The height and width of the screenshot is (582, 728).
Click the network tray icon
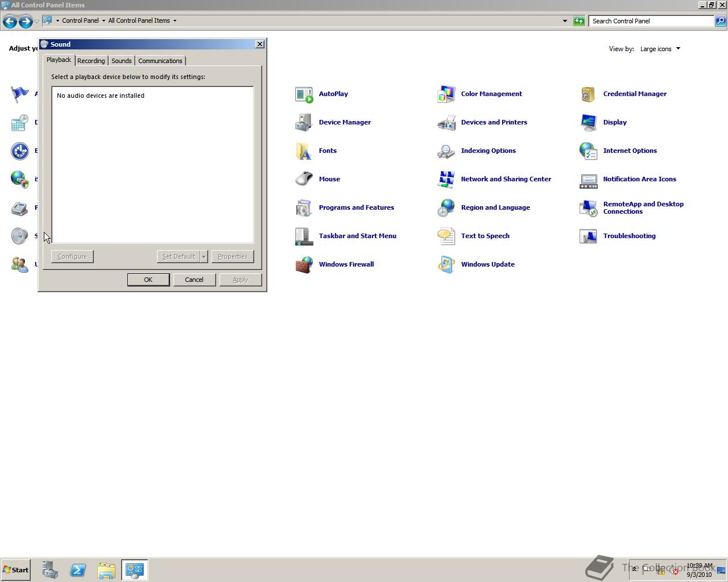(x=660, y=570)
